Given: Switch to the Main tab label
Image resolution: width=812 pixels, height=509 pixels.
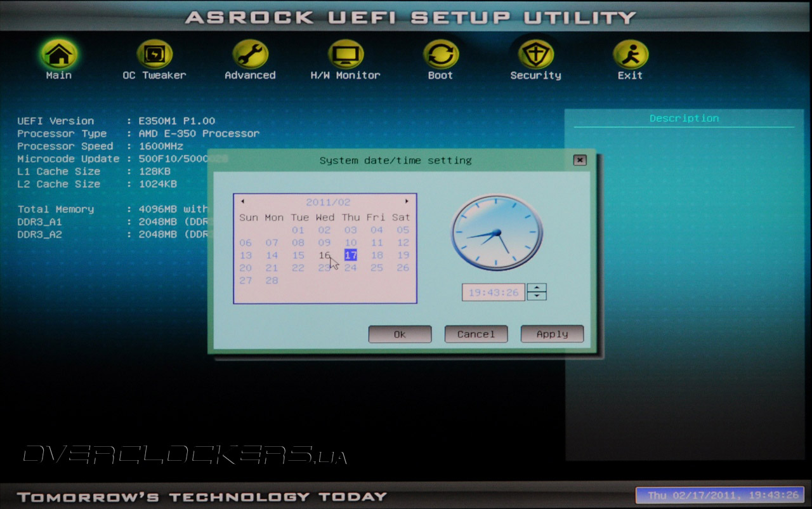Looking at the screenshot, I should (58, 76).
